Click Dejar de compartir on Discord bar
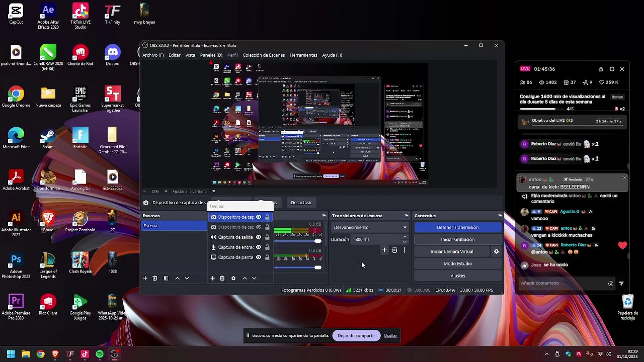This screenshot has width=644, height=362. point(356,335)
